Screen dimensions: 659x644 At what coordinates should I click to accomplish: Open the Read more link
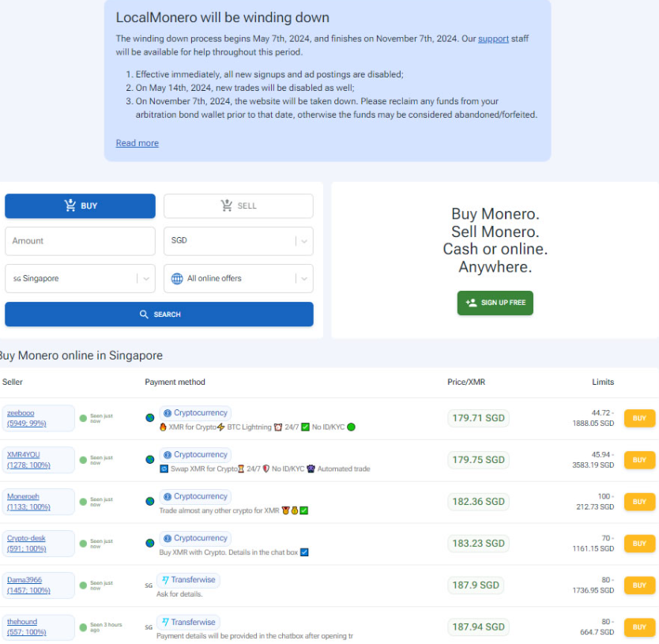coord(137,143)
